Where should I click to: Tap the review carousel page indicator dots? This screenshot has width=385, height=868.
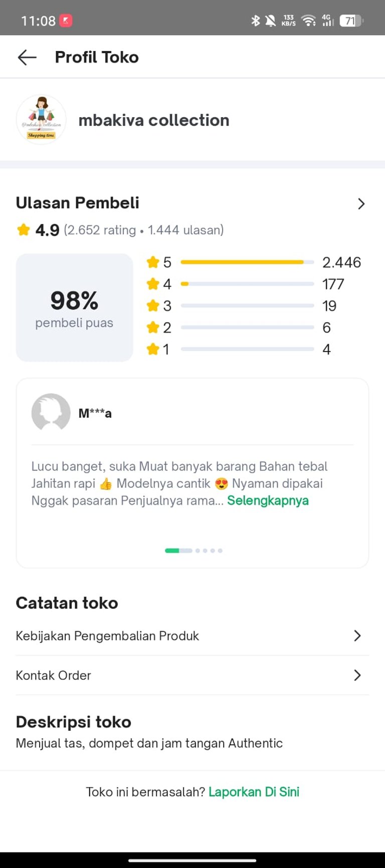coord(194,550)
